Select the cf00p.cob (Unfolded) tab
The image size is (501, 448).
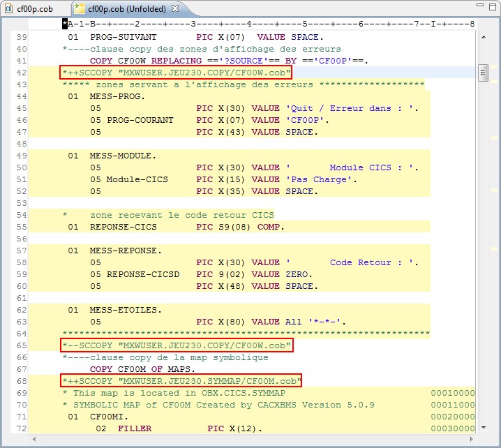[126, 8]
